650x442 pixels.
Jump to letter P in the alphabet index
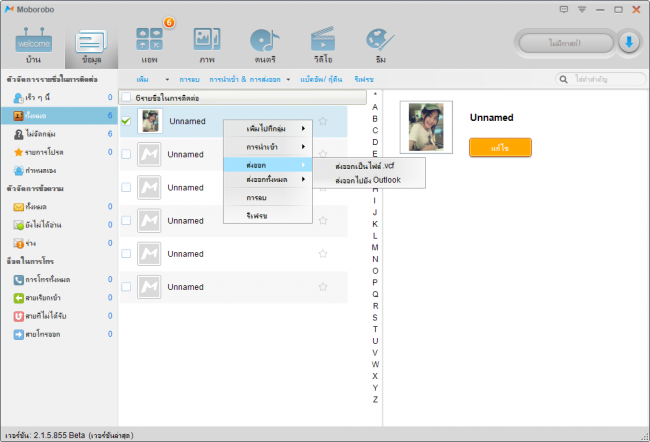click(x=375, y=282)
